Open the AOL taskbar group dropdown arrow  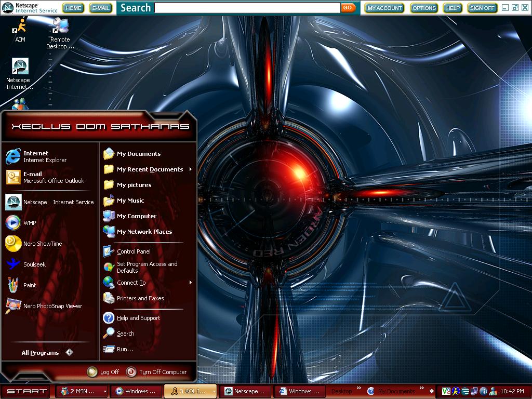214,391
